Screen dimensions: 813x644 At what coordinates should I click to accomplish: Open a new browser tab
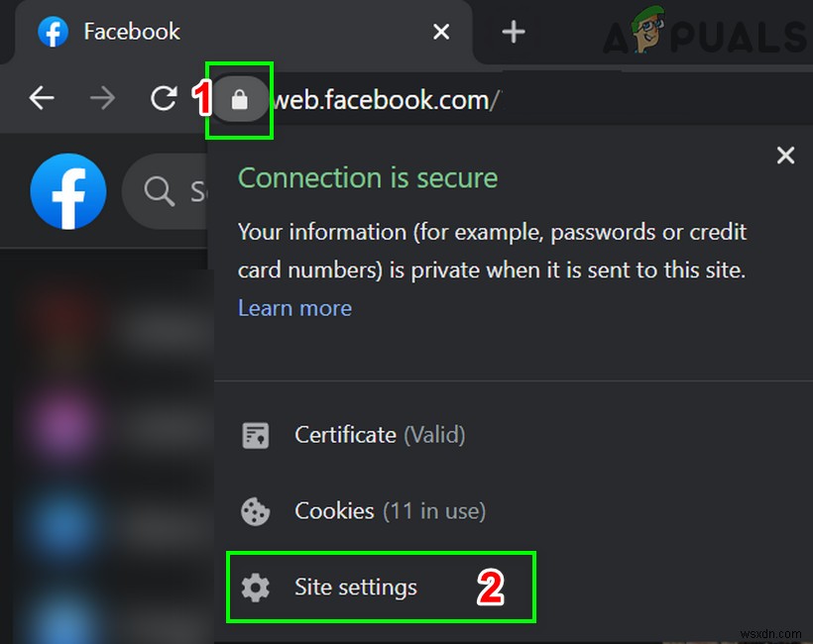(x=514, y=32)
